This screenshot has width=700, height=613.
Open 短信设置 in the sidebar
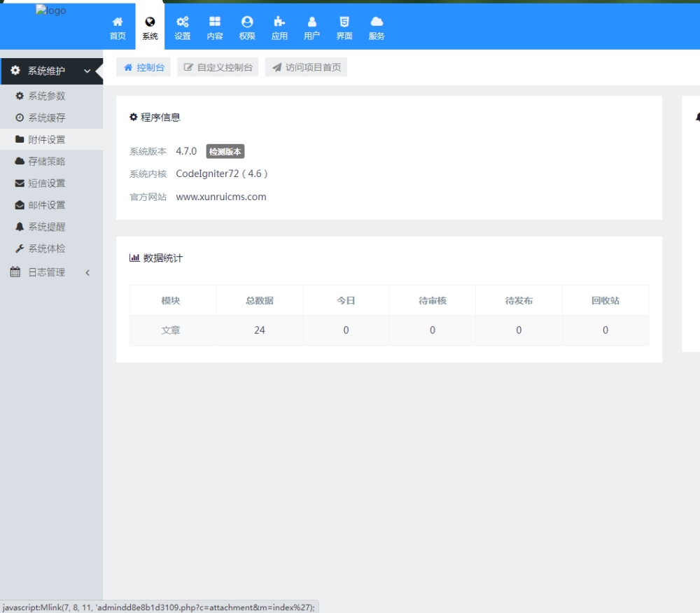51,183
